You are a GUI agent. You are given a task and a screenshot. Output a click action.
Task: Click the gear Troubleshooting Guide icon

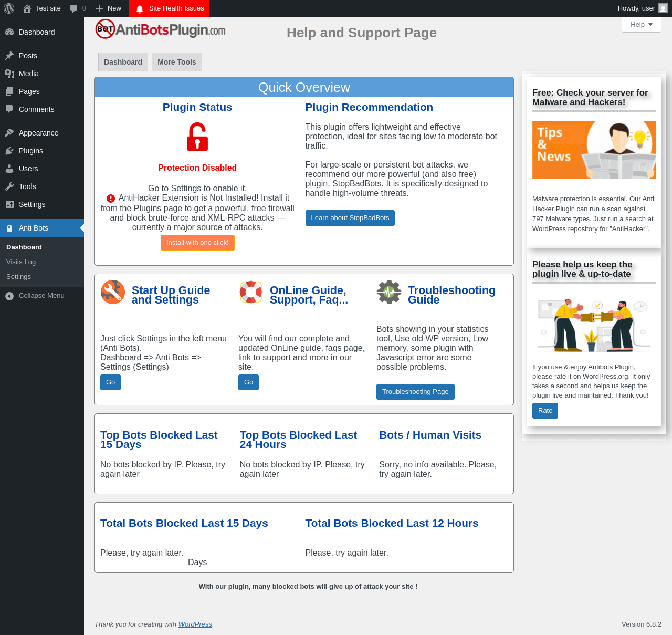tap(389, 292)
